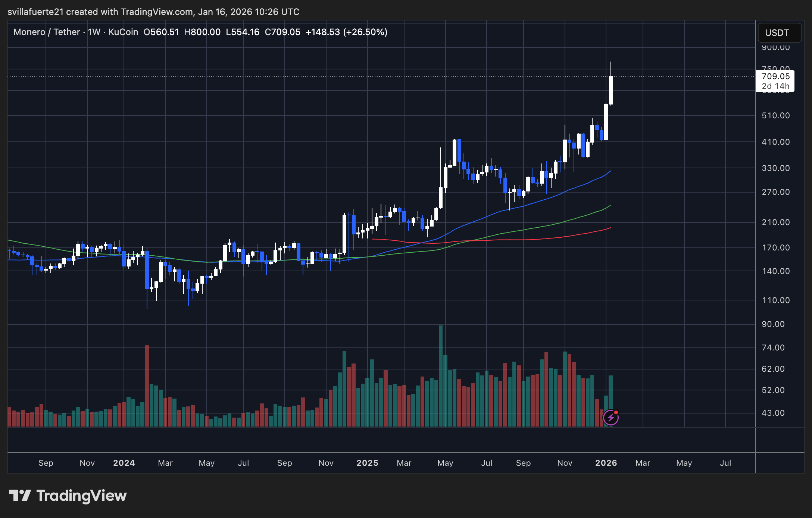Screen dimensions: 812x518
Task: Click the USDT currency button
Action: point(779,33)
